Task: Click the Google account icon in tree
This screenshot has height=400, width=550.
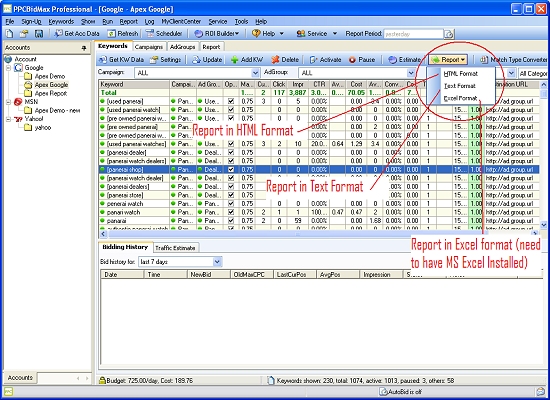Action: coord(18,68)
